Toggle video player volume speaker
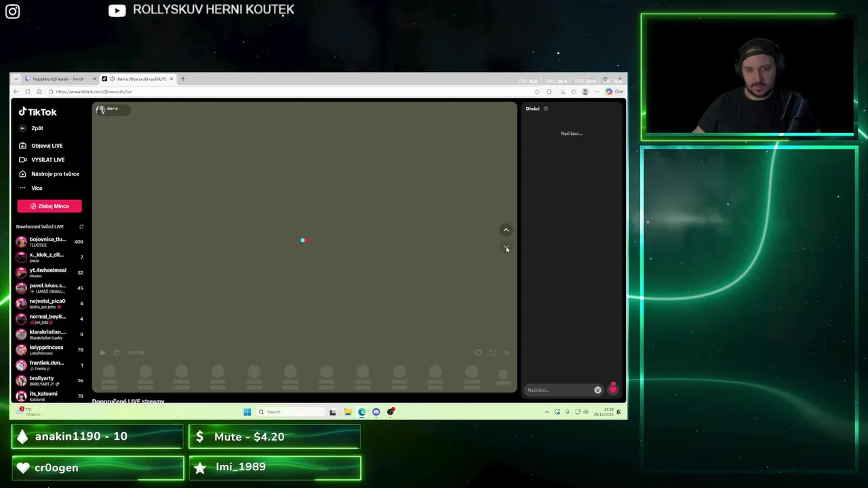 (507, 352)
